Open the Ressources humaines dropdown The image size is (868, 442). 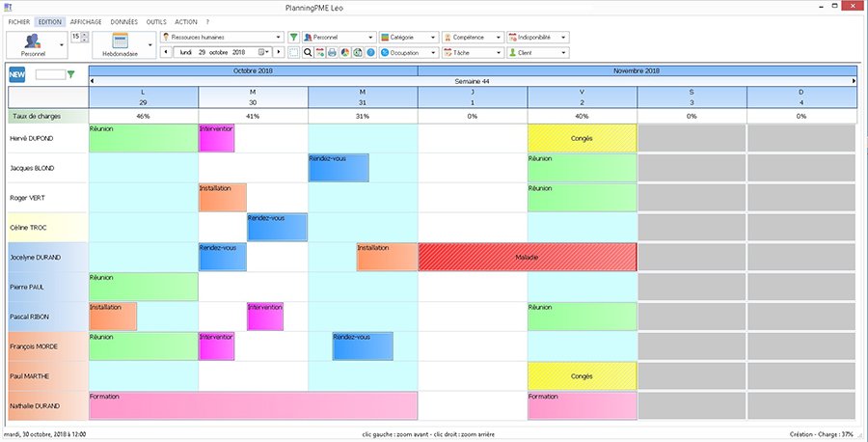(222, 37)
